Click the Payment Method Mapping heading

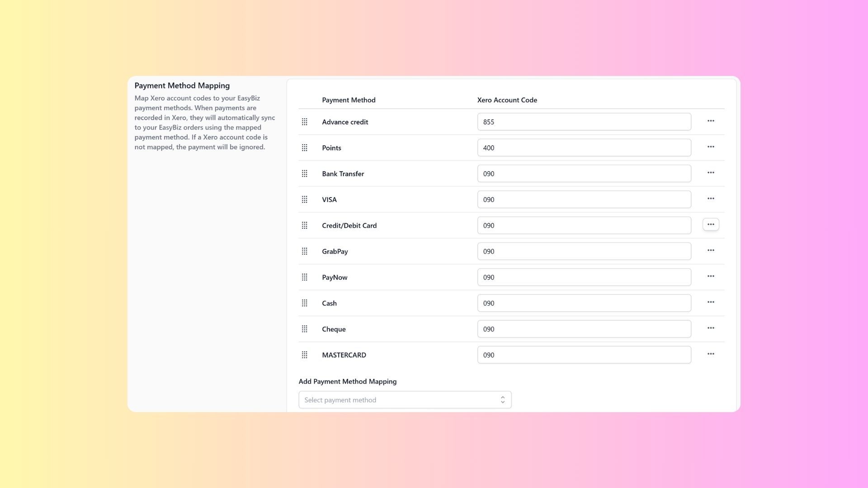pyautogui.click(x=182, y=86)
